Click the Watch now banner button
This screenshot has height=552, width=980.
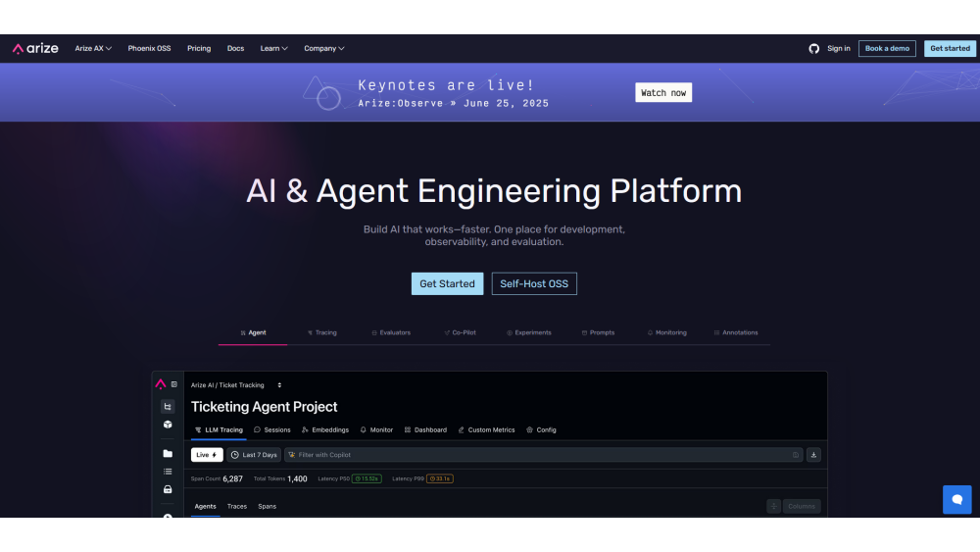tap(663, 92)
